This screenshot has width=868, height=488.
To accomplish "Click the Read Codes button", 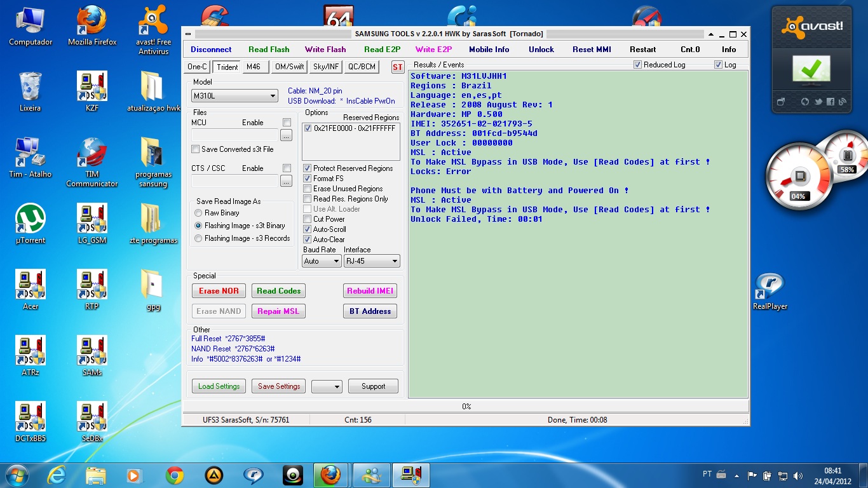I will coord(278,291).
